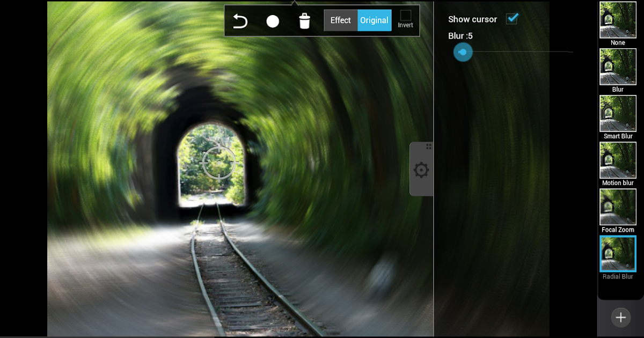Uncheck Show cursor
The image size is (644, 338).
[511, 19]
